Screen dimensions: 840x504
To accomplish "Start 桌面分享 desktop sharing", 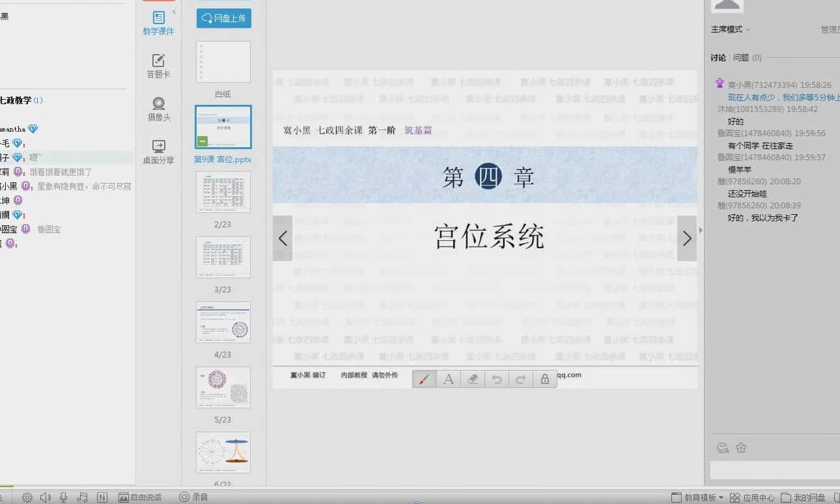I will point(158,150).
